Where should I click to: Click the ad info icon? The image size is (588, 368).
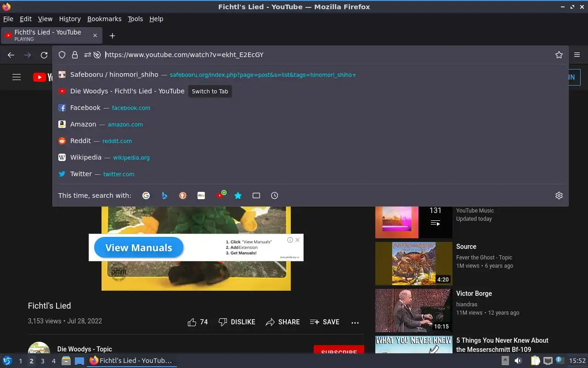(290, 240)
